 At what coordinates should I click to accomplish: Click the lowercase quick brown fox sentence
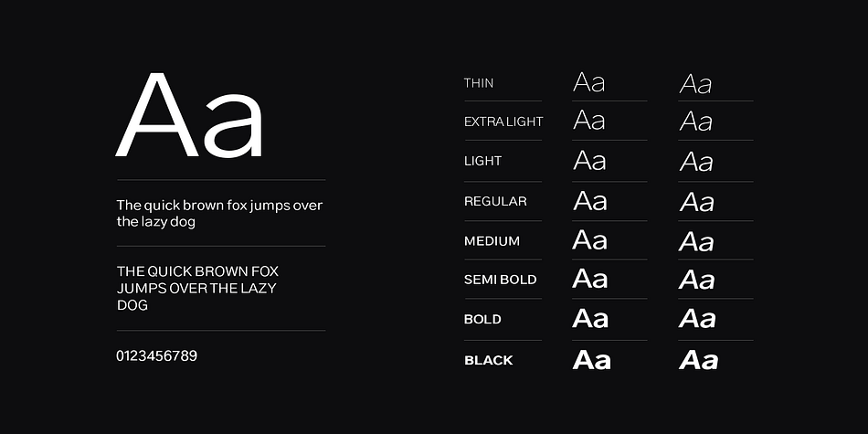[220, 214]
